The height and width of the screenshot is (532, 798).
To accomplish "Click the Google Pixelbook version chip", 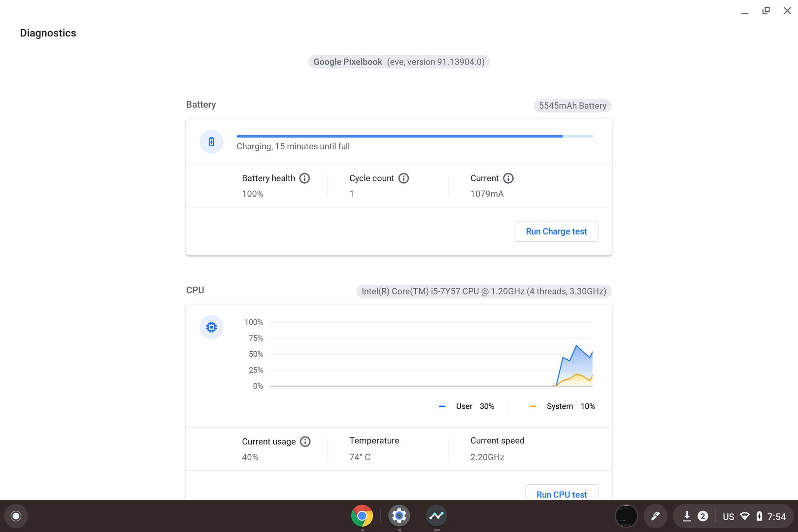I will (x=399, y=62).
